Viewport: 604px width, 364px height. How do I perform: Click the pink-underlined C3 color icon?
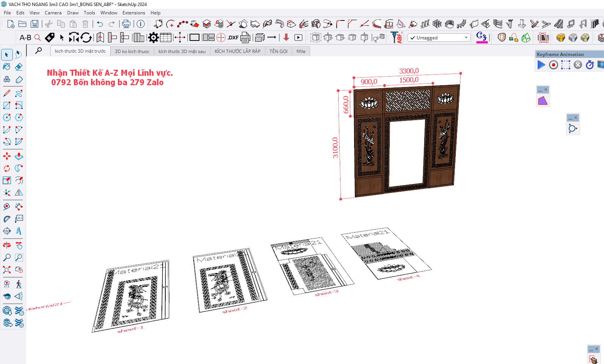(482, 37)
